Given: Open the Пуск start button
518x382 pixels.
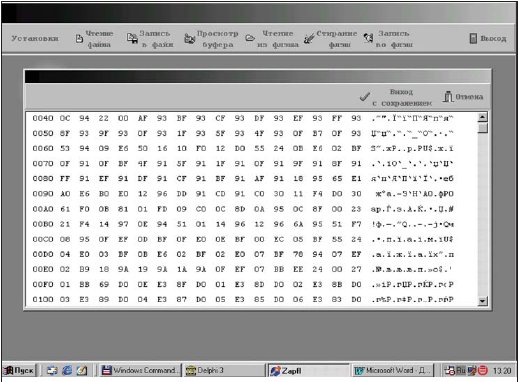Looking at the screenshot, I should click(x=19, y=370).
